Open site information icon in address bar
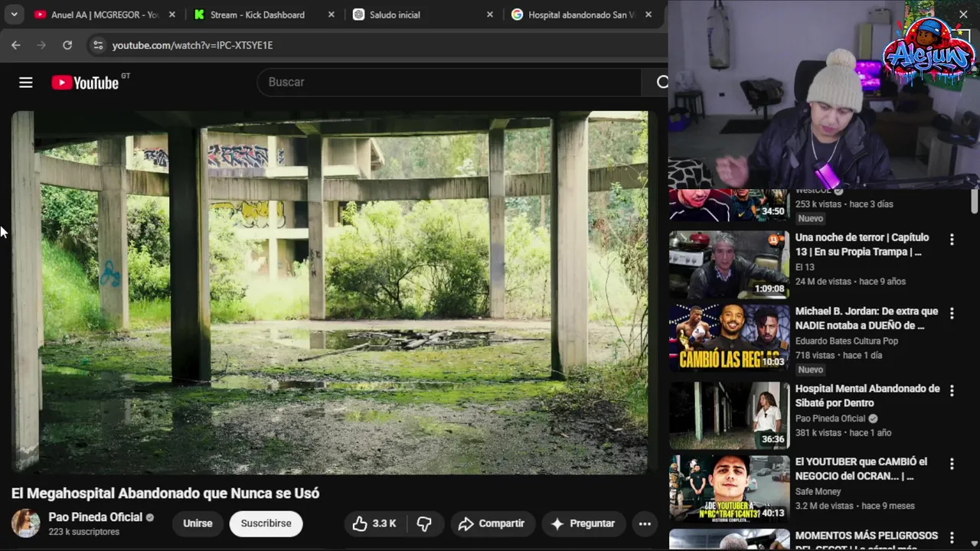The width and height of the screenshot is (980, 551). (98, 45)
